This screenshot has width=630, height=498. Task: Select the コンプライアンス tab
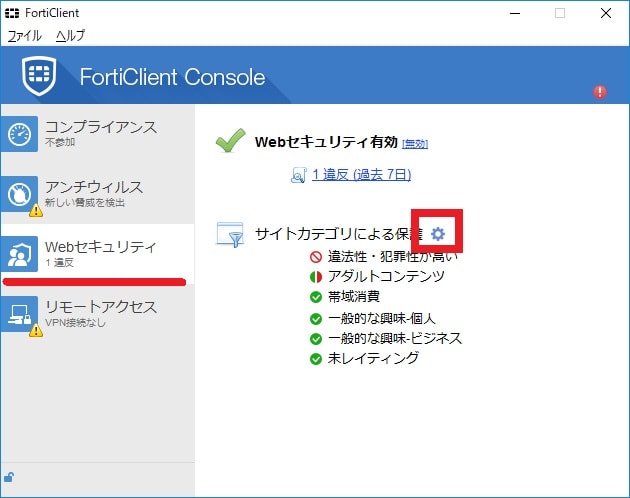(98, 134)
